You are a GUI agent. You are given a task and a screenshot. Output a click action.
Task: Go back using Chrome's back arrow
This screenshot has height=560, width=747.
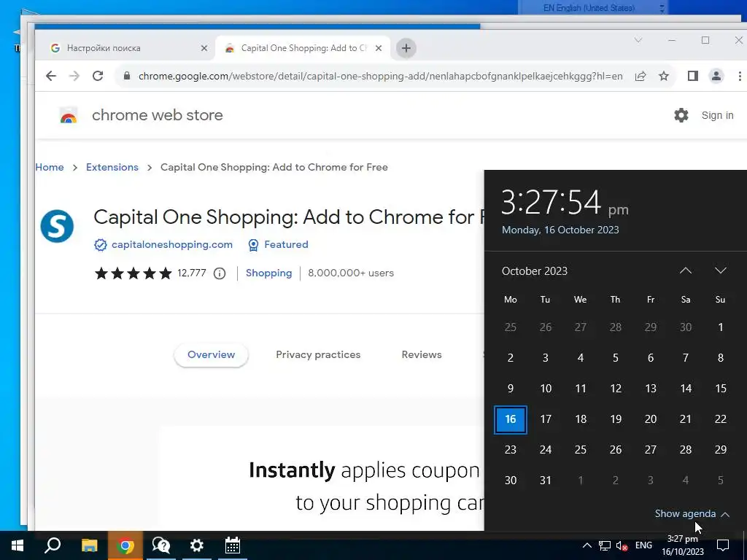coord(51,76)
